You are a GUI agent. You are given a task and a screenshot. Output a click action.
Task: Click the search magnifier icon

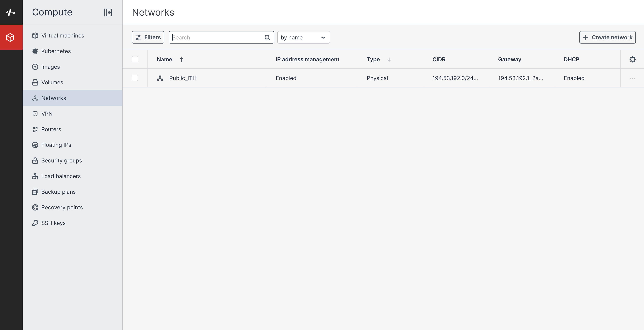(267, 37)
